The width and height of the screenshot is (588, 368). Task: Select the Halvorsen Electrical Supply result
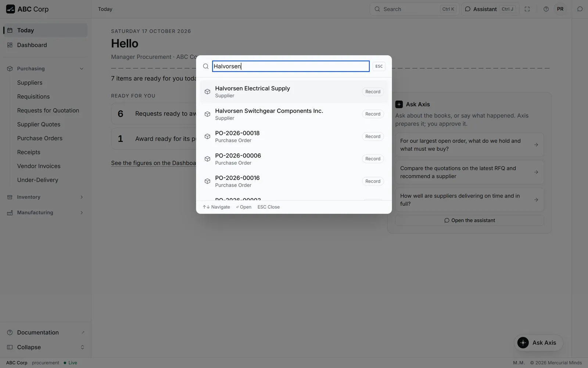(x=294, y=92)
